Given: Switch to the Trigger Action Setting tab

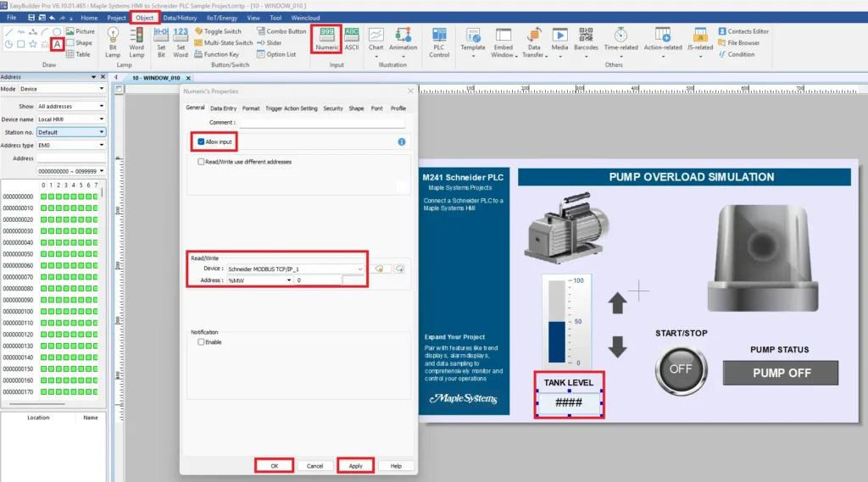Looking at the screenshot, I should (292, 108).
